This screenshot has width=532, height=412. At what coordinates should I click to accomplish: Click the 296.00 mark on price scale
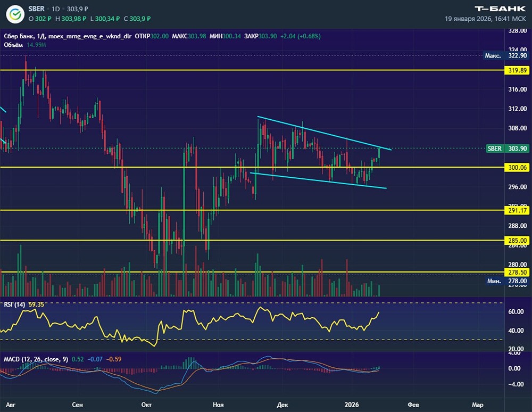[518, 187]
